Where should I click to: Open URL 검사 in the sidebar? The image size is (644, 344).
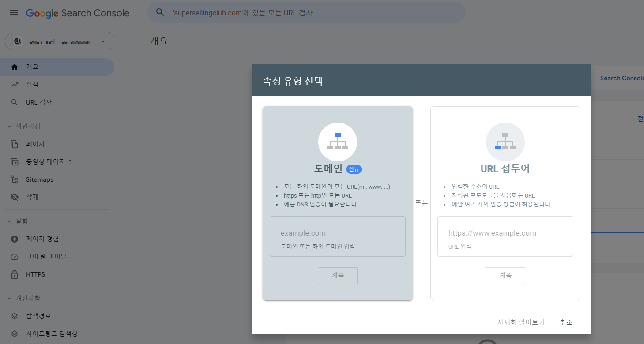click(x=57, y=102)
